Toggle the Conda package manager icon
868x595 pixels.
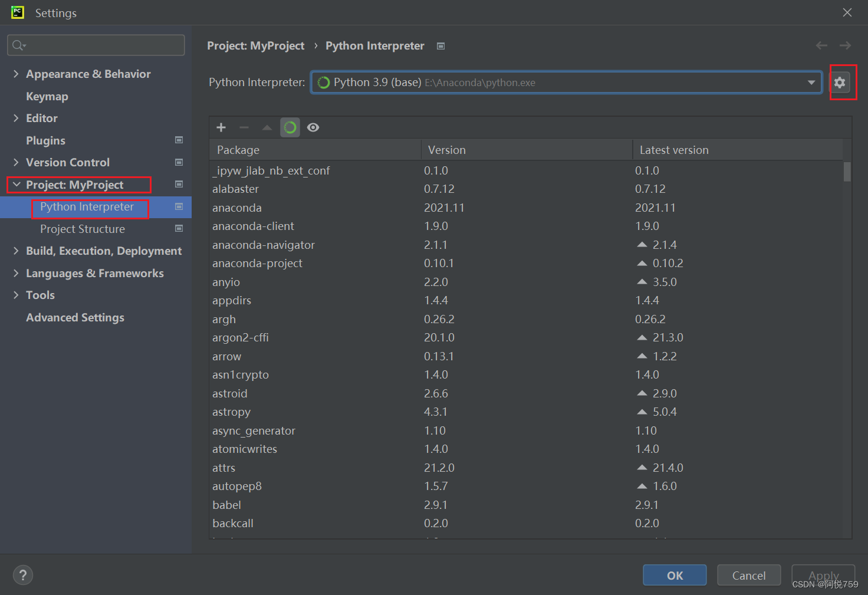[290, 127]
